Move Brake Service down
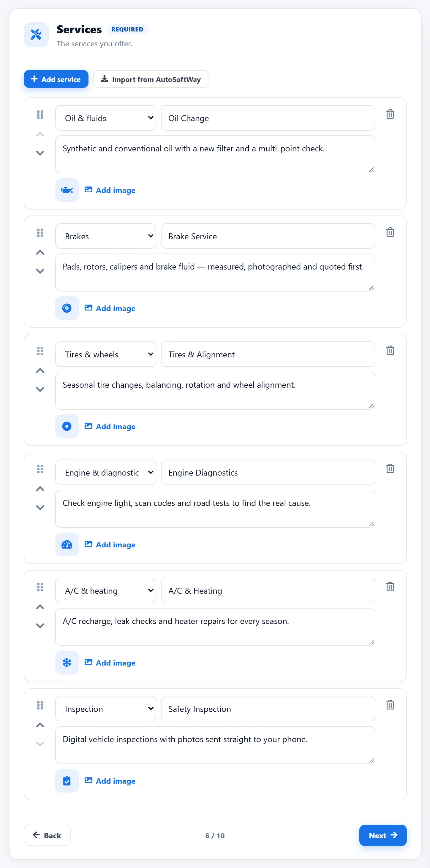The width and height of the screenshot is (430, 868). point(40,271)
